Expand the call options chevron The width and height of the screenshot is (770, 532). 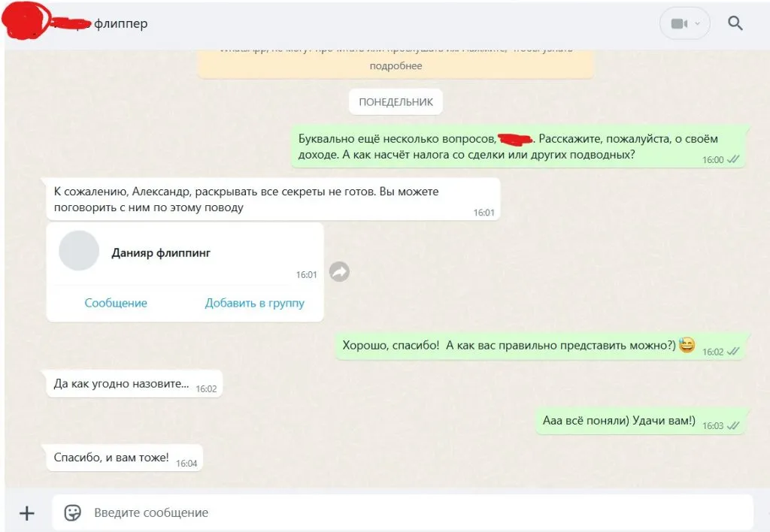[x=697, y=23]
